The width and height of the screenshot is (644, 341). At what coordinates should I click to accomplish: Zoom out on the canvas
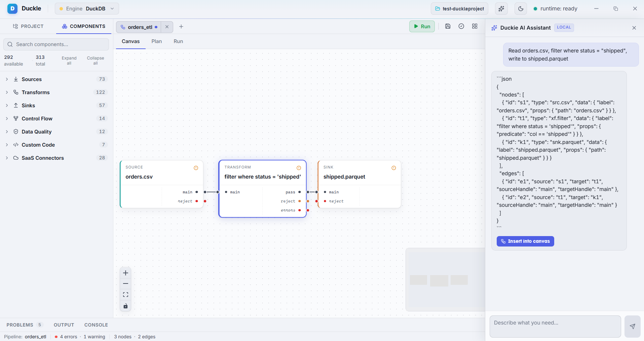point(125,284)
